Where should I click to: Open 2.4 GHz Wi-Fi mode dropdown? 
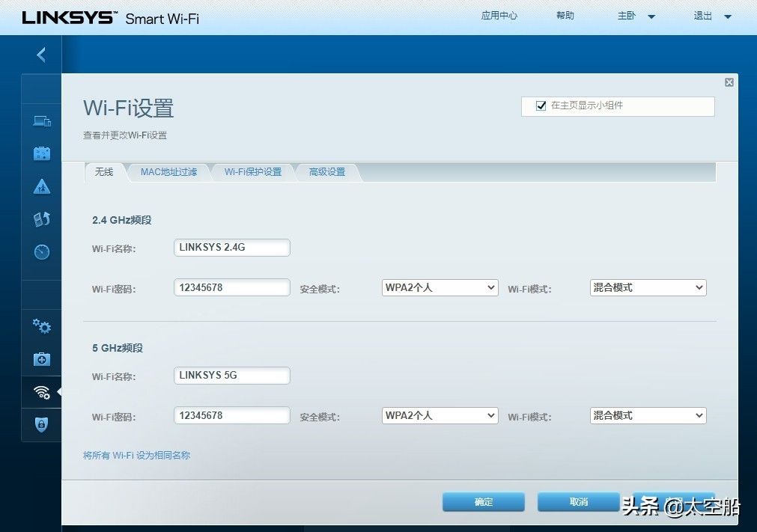point(648,287)
